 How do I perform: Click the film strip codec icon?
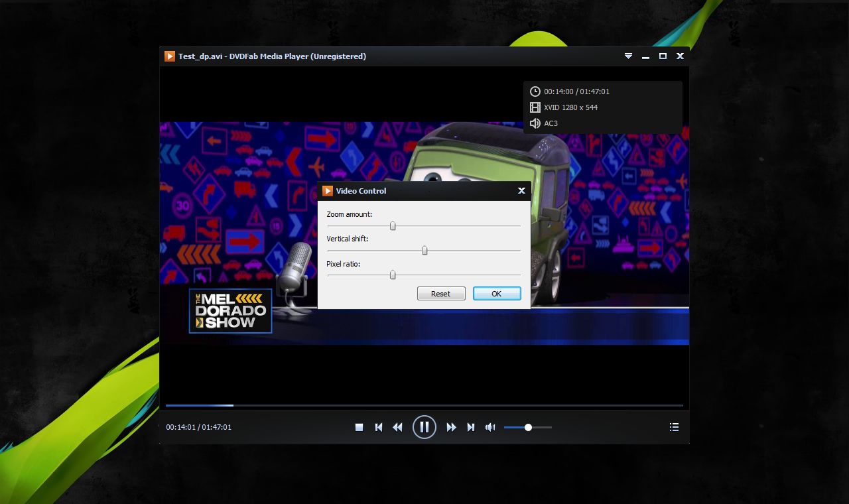pos(535,107)
